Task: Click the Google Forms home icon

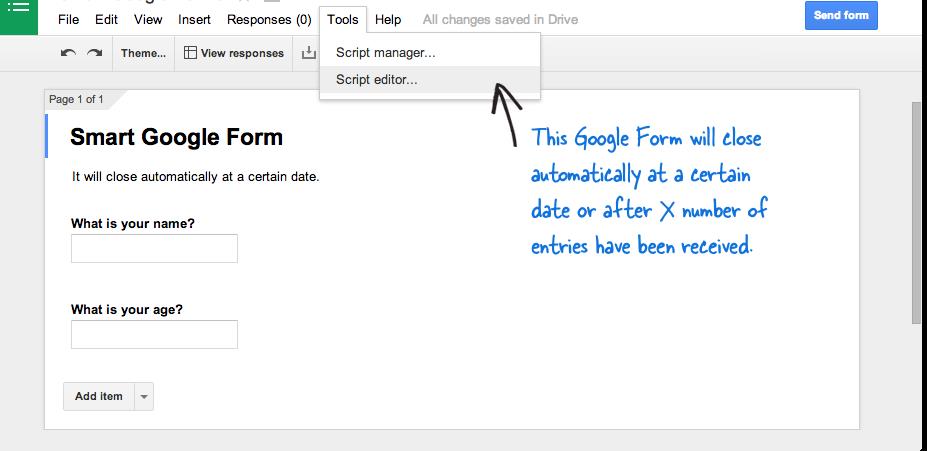Action: tap(18, 17)
